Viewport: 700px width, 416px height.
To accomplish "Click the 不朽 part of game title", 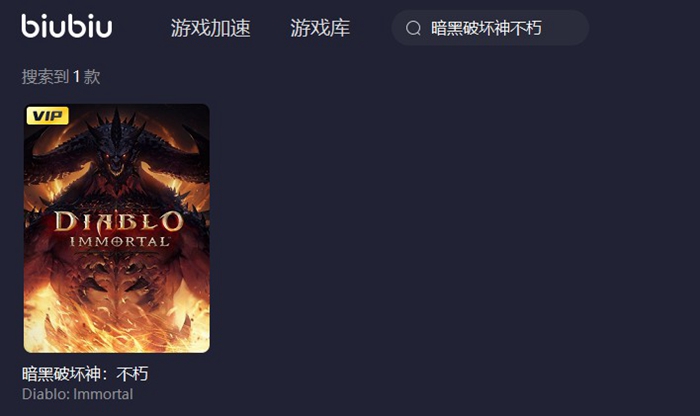I will [x=132, y=374].
